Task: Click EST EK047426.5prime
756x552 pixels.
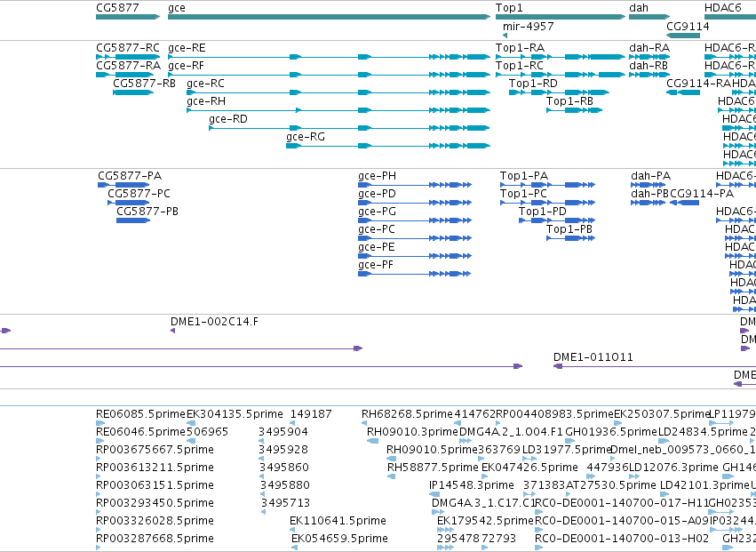Action: point(529,468)
